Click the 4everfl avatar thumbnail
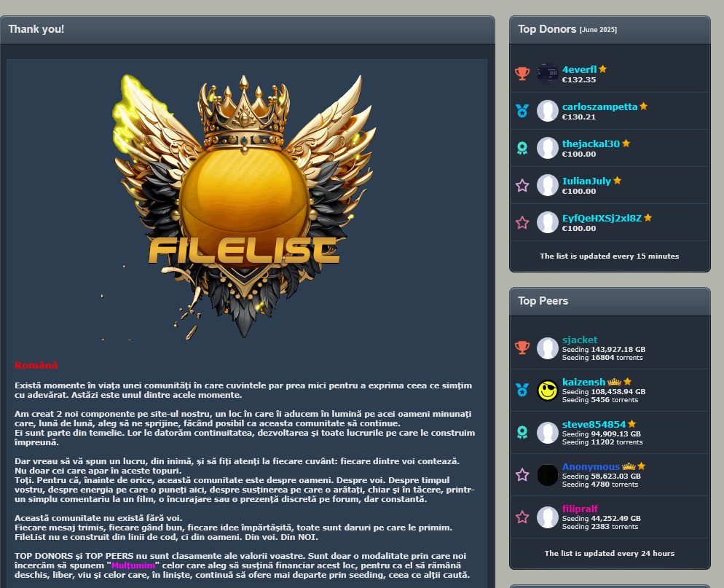 [x=548, y=74]
